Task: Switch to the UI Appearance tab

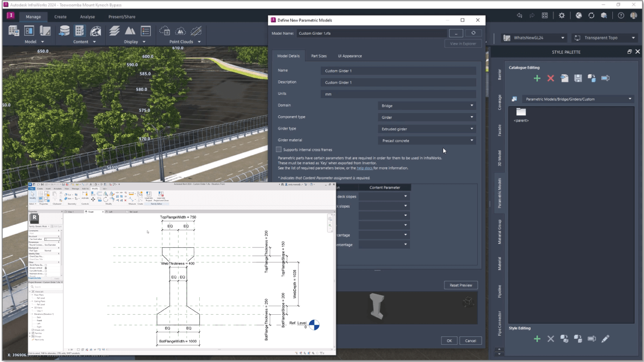Action: pos(350,56)
